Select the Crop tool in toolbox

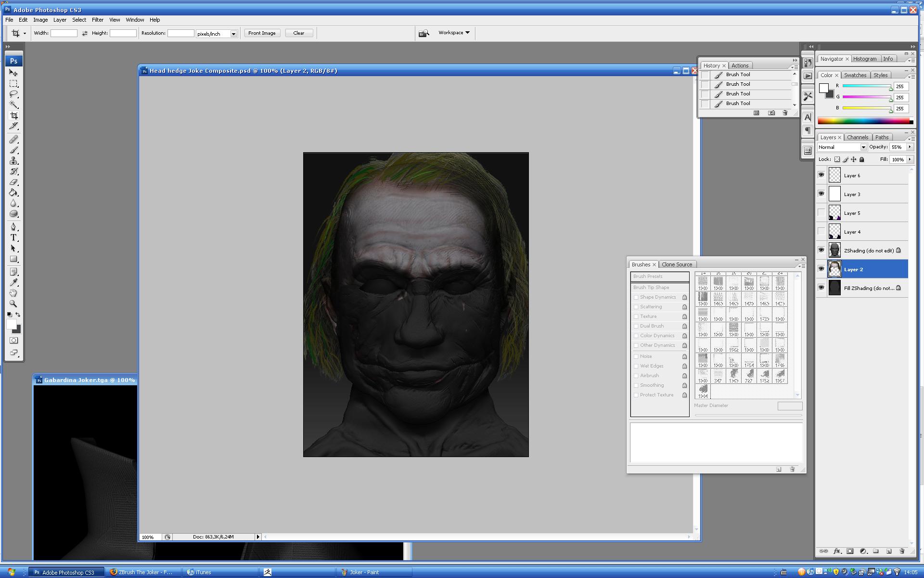tap(13, 116)
